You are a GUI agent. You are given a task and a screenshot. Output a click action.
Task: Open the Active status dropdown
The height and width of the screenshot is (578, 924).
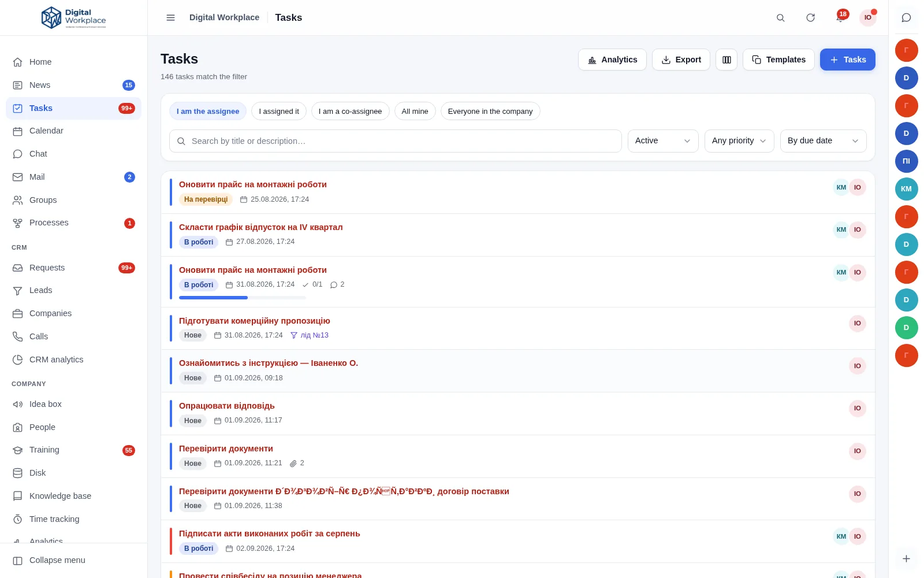[x=663, y=141]
